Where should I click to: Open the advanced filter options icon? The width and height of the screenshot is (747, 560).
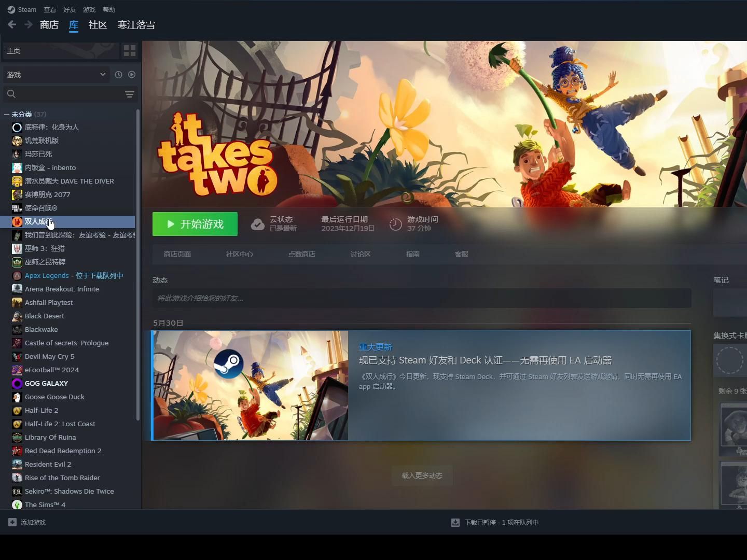coord(129,94)
